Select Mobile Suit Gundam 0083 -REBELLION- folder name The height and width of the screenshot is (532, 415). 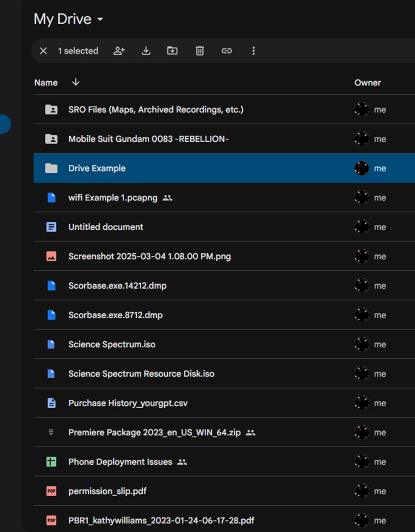pos(149,139)
